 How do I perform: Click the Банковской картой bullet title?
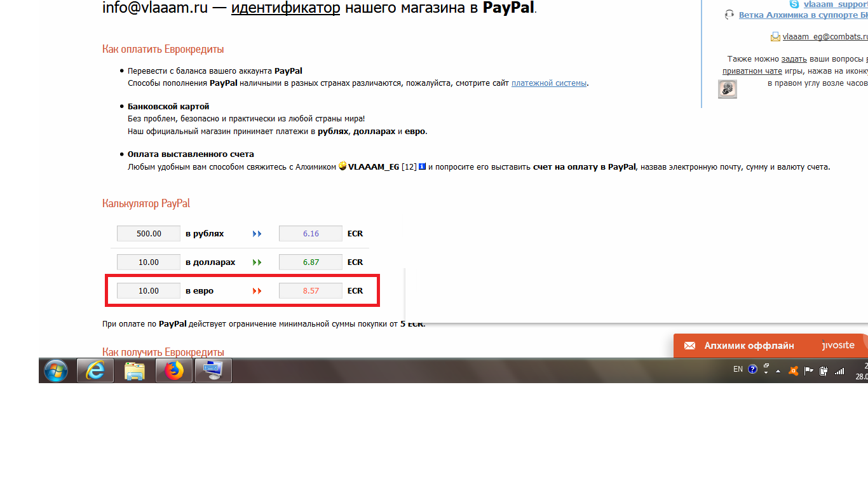[168, 106]
